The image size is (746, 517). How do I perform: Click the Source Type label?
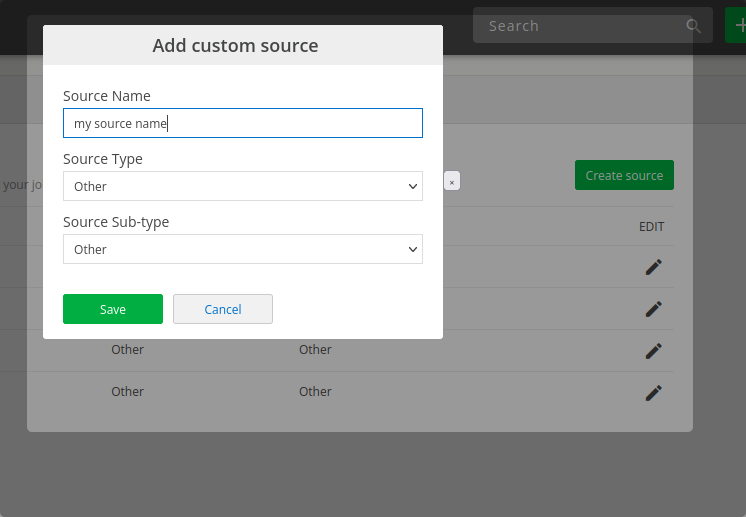pos(103,159)
